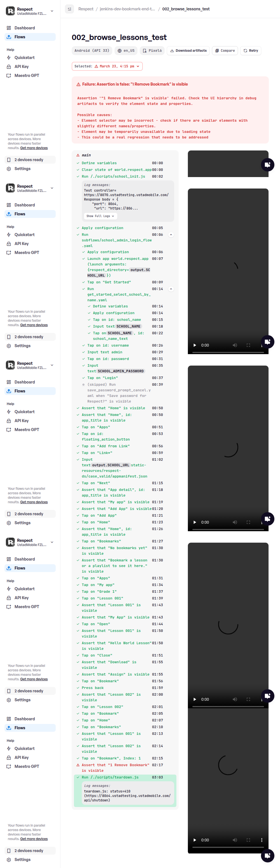Image resolution: width=280 pixels, height=868 pixels.
Task: Click the Download artifacts button
Action: point(188,51)
